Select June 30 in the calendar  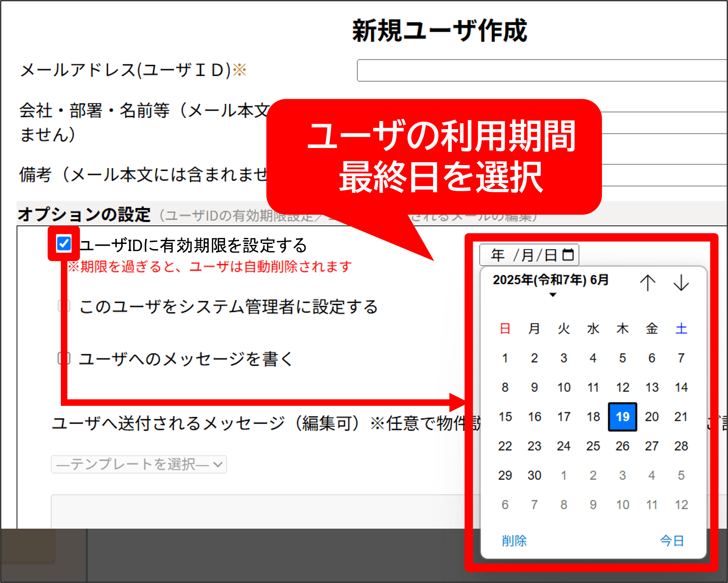pyautogui.click(x=534, y=475)
